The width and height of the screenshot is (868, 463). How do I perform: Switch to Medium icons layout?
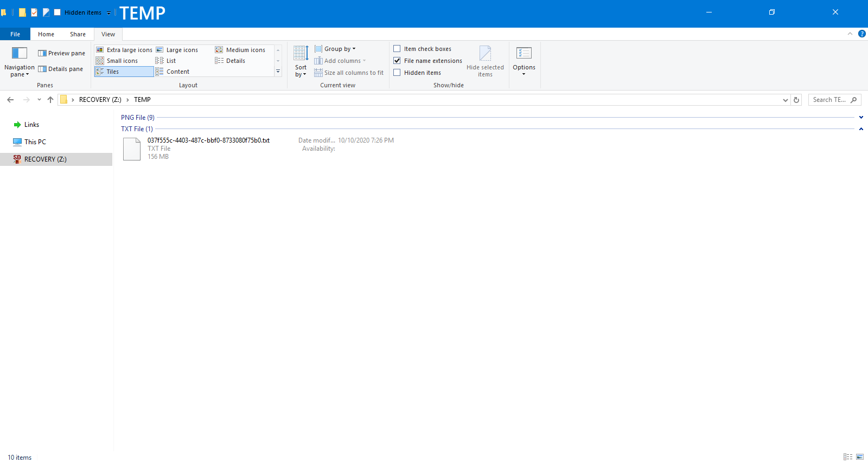[240, 50]
